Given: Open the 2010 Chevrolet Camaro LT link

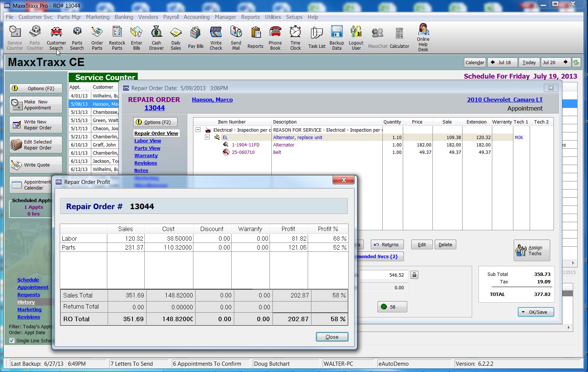Looking at the screenshot, I should 505,100.
